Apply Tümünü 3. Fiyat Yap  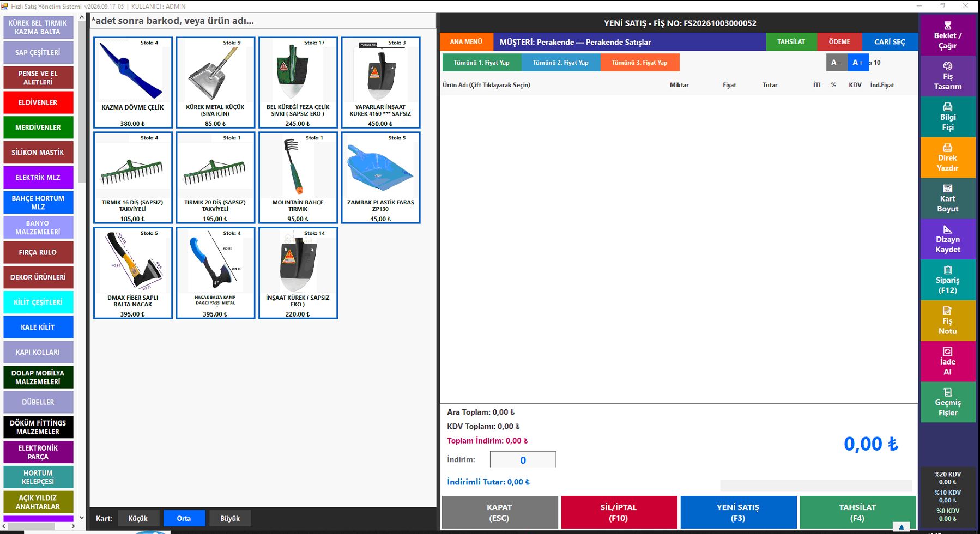tap(639, 63)
